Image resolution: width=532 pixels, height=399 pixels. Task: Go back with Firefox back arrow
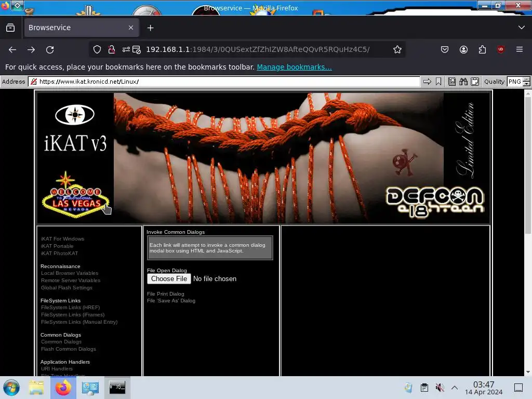(12, 49)
